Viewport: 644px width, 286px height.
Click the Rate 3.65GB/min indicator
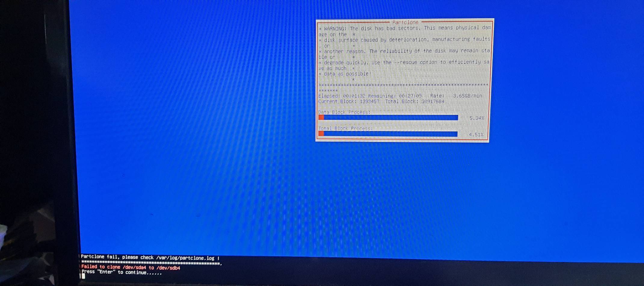pos(468,96)
